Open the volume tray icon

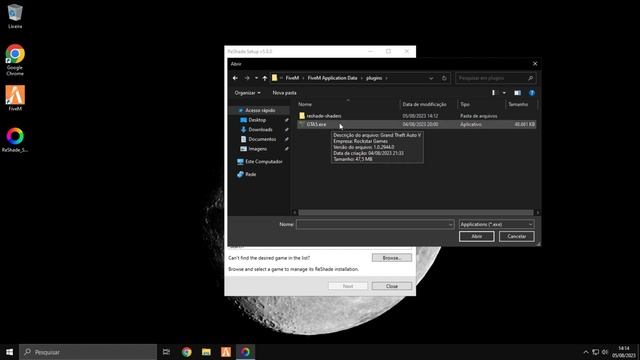tap(605, 352)
